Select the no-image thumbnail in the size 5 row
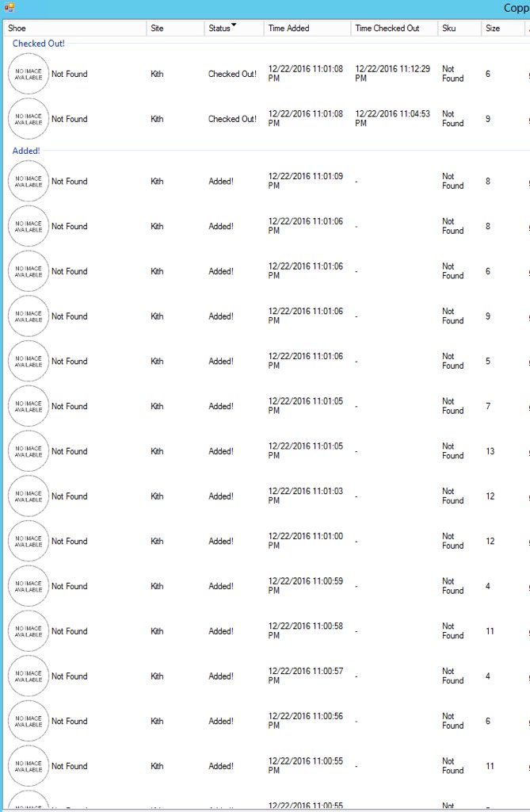 coord(29,361)
